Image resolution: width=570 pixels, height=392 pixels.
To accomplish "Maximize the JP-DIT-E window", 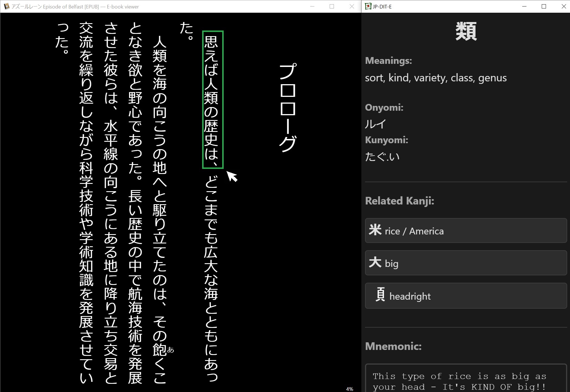I will point(544,6).
